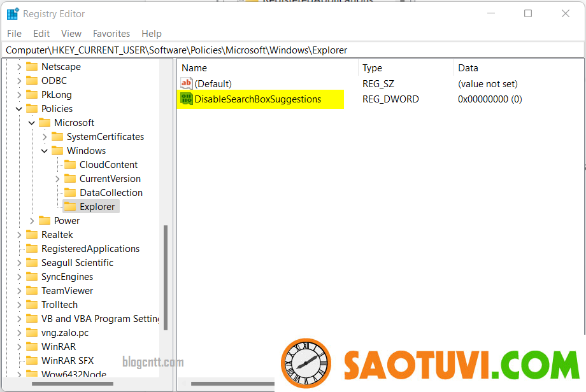Click the Explorer folder icon
Screen dimensions: 586x392
[x=70, y=206]
